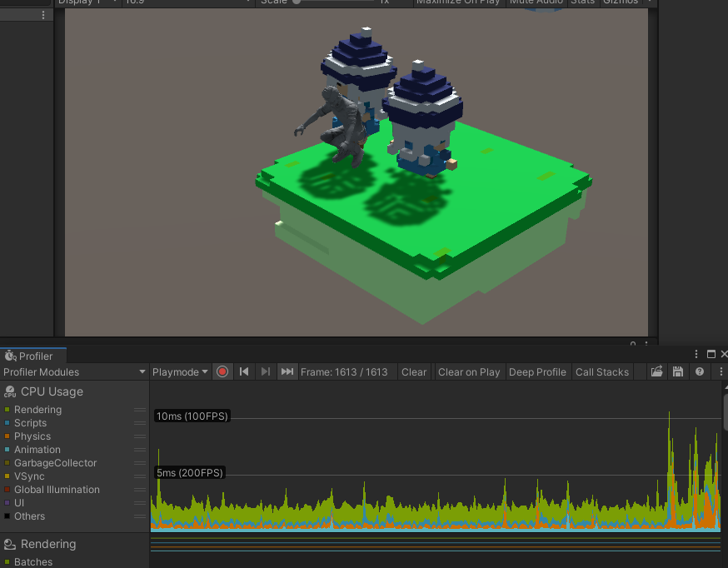Open Profiler help question-mark icon
This screenshot has height=568, width=728.
(699, 371)
